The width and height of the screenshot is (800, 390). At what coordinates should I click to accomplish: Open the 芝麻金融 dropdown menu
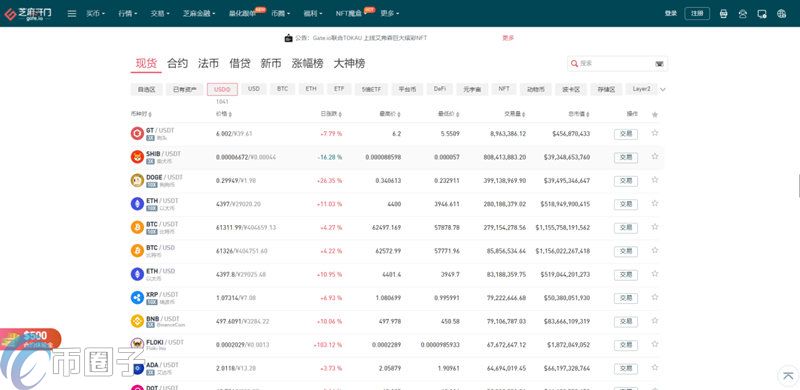pos(199,14)
